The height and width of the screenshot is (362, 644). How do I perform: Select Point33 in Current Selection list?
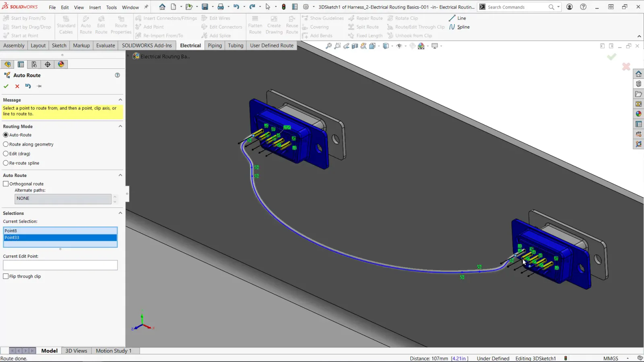pyautogui.click(x=60, y=238)
